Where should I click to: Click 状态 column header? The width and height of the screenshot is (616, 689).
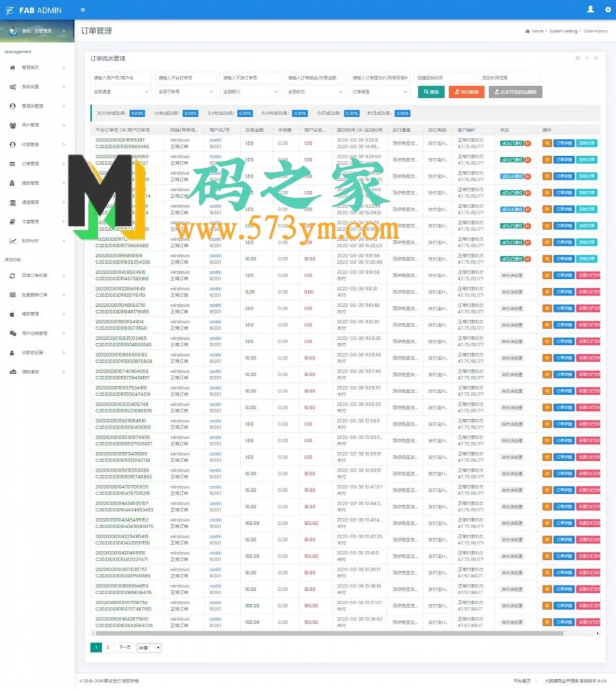click(504, 130)
